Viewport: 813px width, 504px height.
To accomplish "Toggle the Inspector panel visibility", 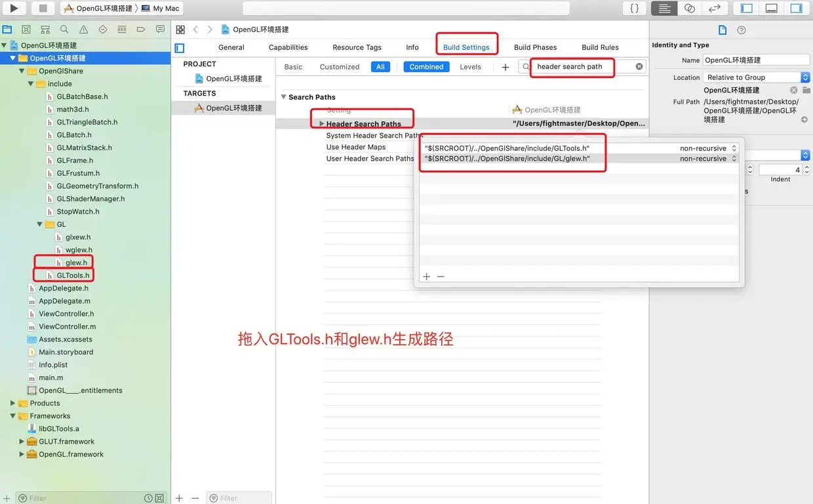I will point(797,9).
